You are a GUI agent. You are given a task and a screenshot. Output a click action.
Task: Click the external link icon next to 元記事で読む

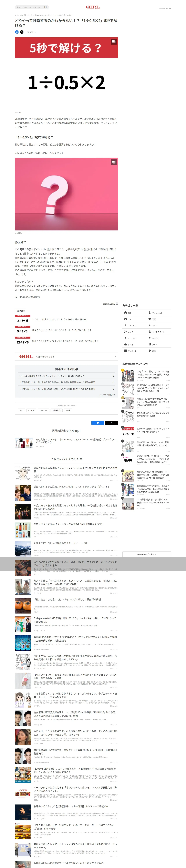click(x=117, y=304)
